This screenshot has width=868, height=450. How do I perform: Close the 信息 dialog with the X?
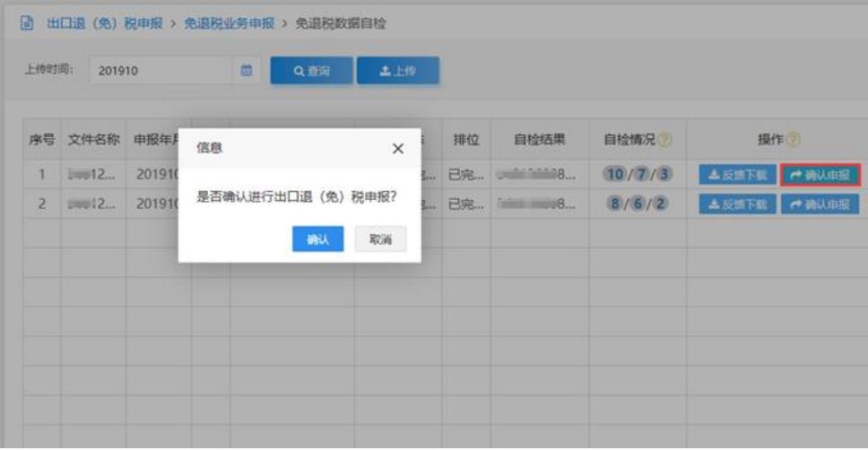pyautogui.click(x=398, y=149)
